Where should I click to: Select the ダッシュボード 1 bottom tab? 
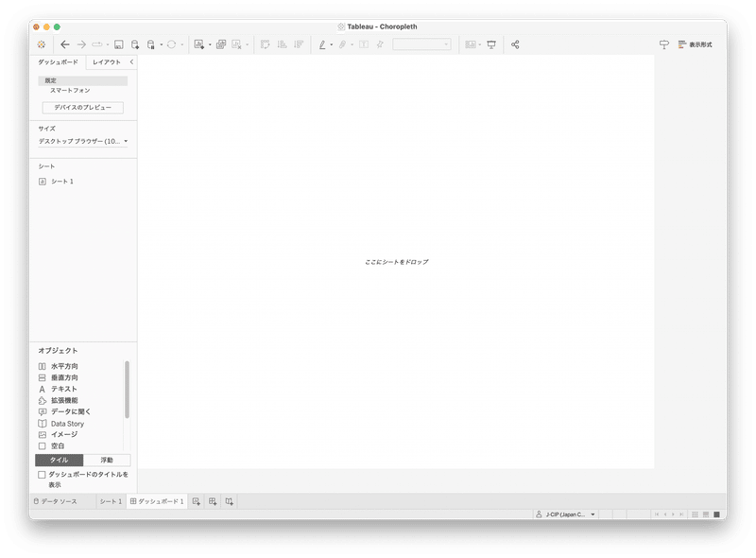(x=157, y=501)
